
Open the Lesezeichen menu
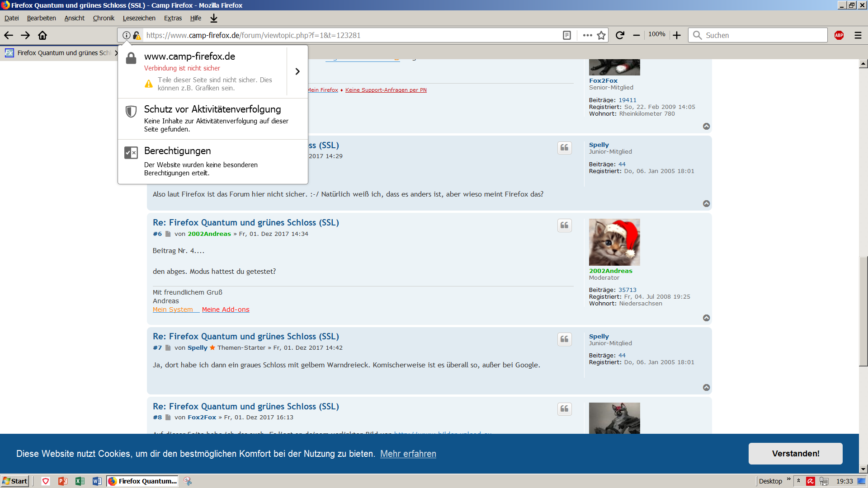pos(139,18)
